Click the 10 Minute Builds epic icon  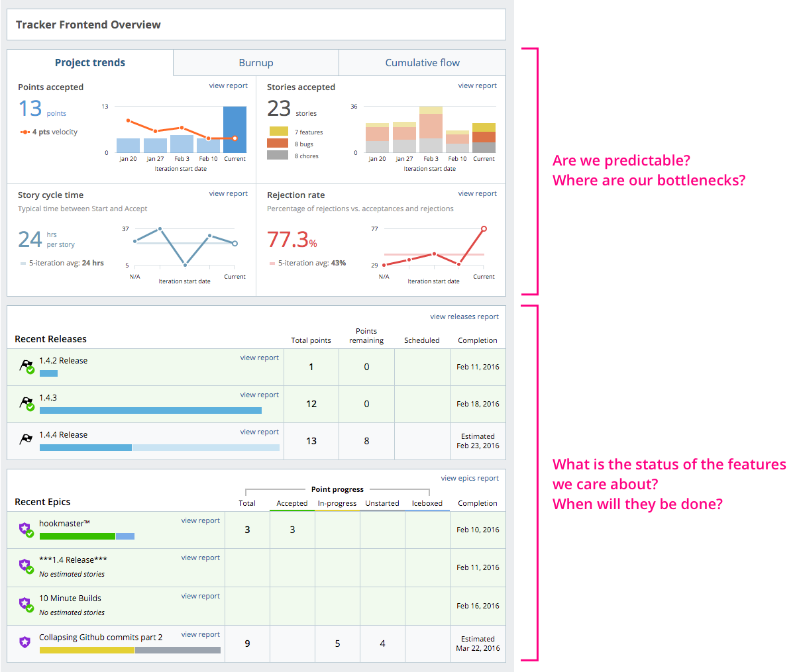tap(26, 604)
